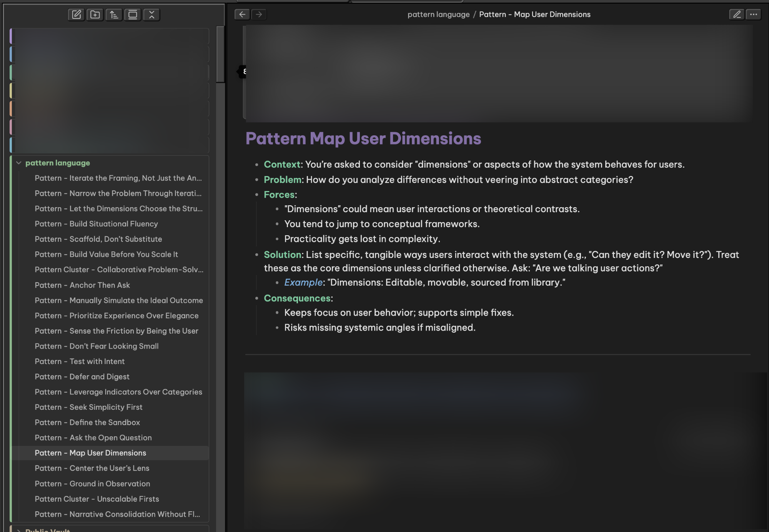Open Pattern - Iterate the Framing note

(x=118, y=178)
